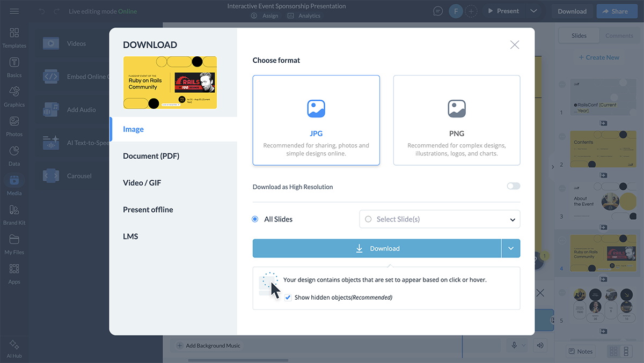Open the Download button dropdown arrow
This screenshot has width=644, height=363.
coord(511,248)
